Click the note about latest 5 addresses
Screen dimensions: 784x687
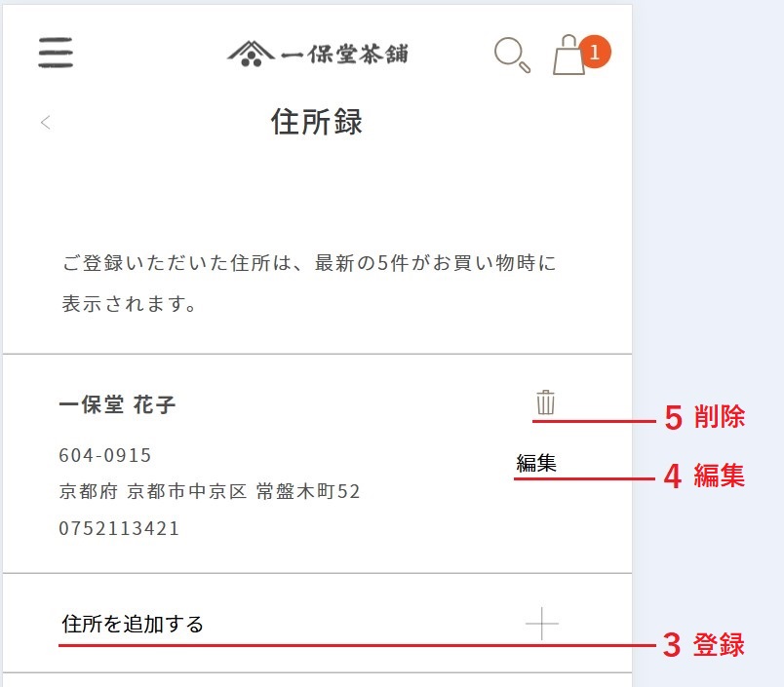point(309,284)
